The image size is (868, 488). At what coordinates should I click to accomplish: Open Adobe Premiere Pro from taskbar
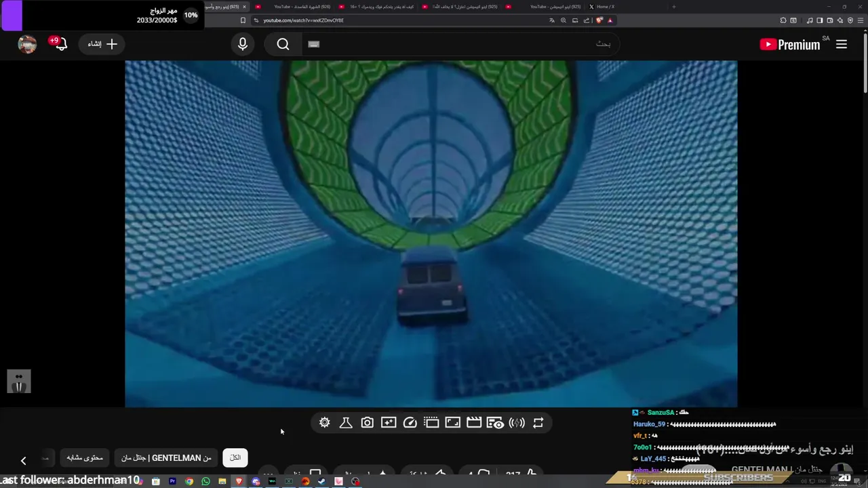tap(172, 481)
